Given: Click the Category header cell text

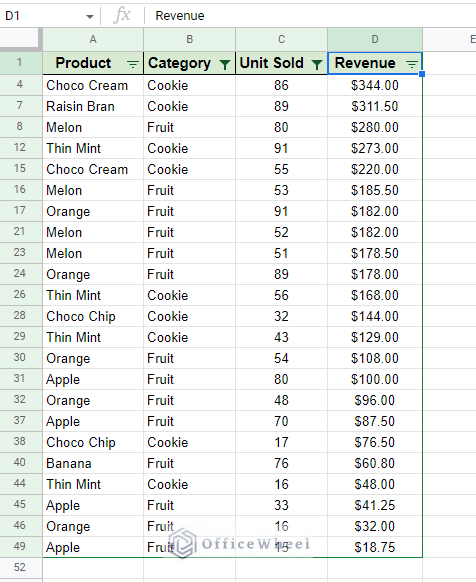Looking at the screenshot, I should coord(179,63).
